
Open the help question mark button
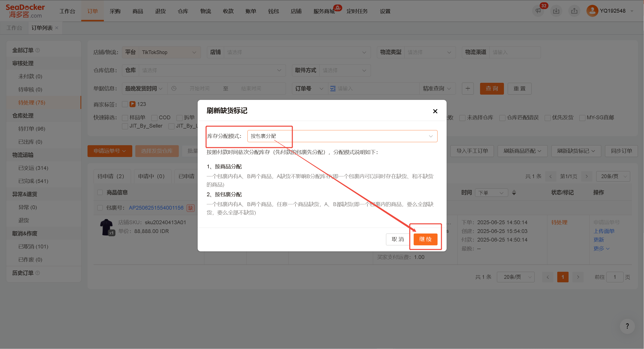pyautogui.click(x=627, y=326)
